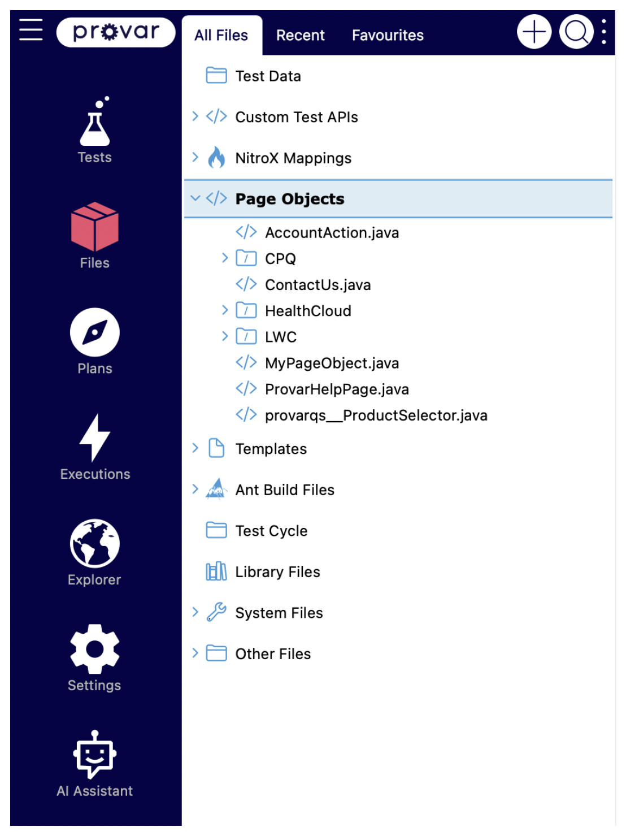The width and height of the screenshot is (635, 840).
Task: Select the System Files label
Action: [279, 613]
